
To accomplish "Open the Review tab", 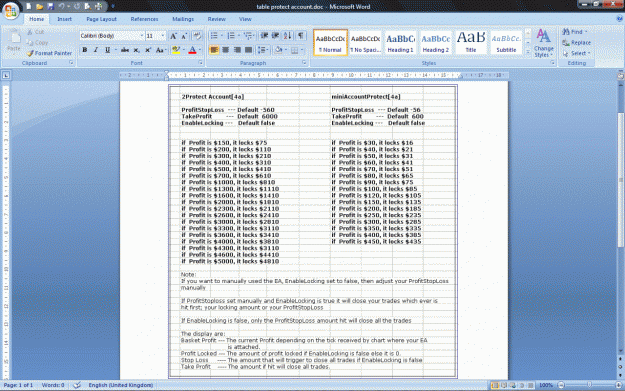I will click(x=216, y=19).
